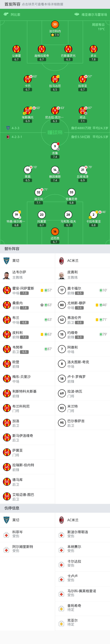Image resolution: width=110 pixels, height=644 pixels.
Task: Click the AC Milan crest in substitutes header
Action: click(x=62, y=260)
